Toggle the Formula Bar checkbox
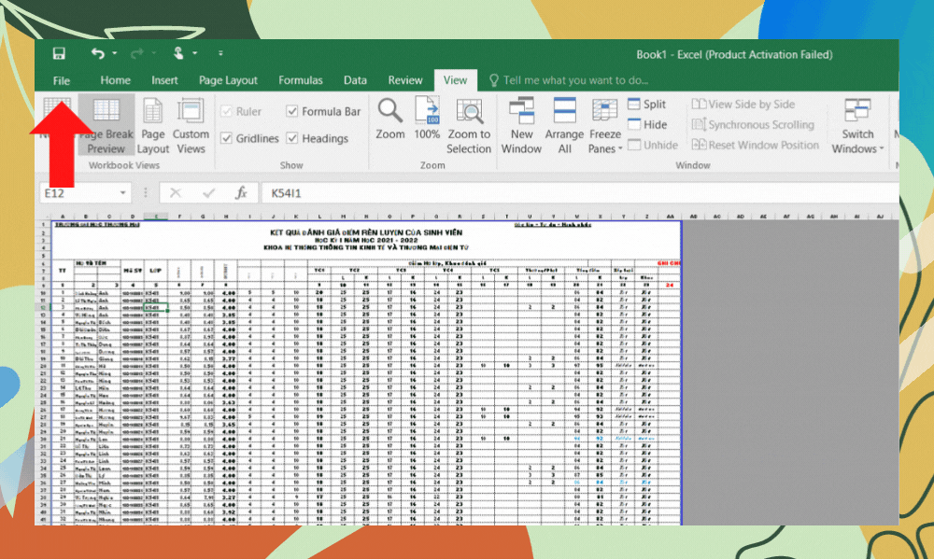This screenshot has height=560, width=934. 292,112
